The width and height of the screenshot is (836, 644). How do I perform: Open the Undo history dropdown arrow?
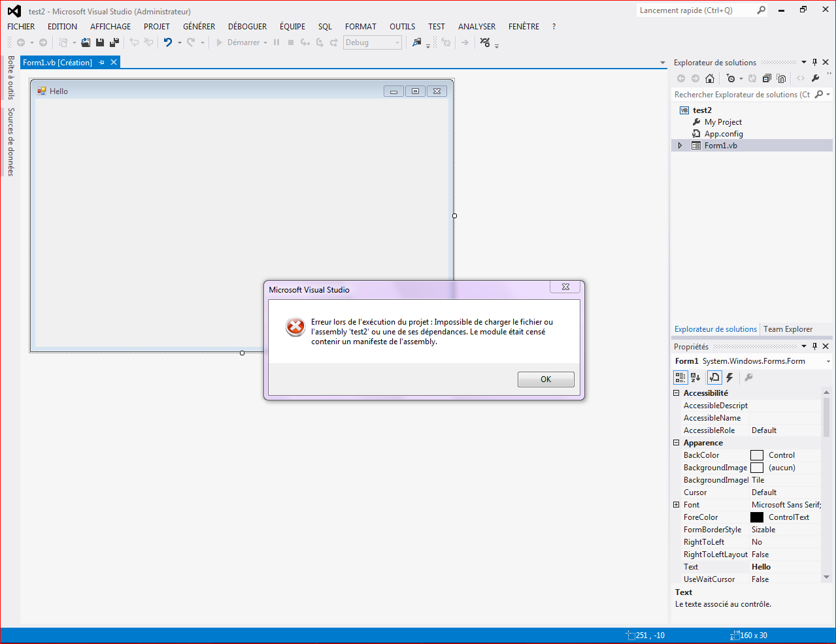click(x=179, y=42)
